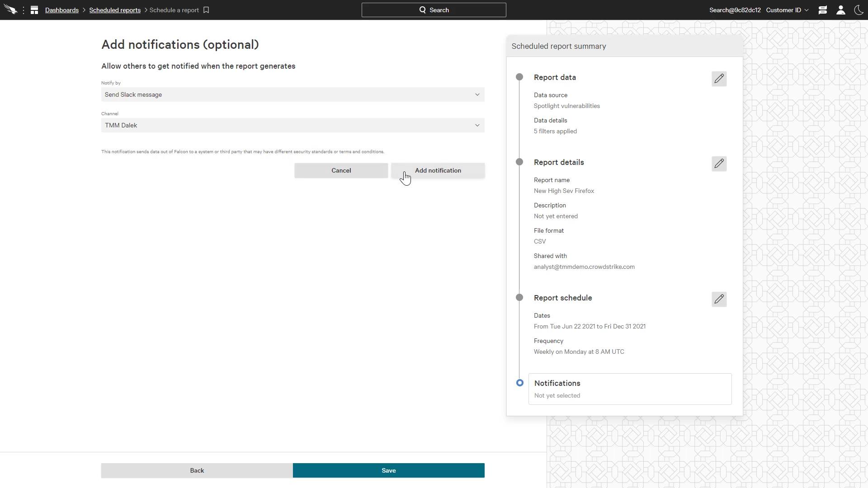
Task: Click the user profile icon in the top right
Action: [x=840, y=10]
